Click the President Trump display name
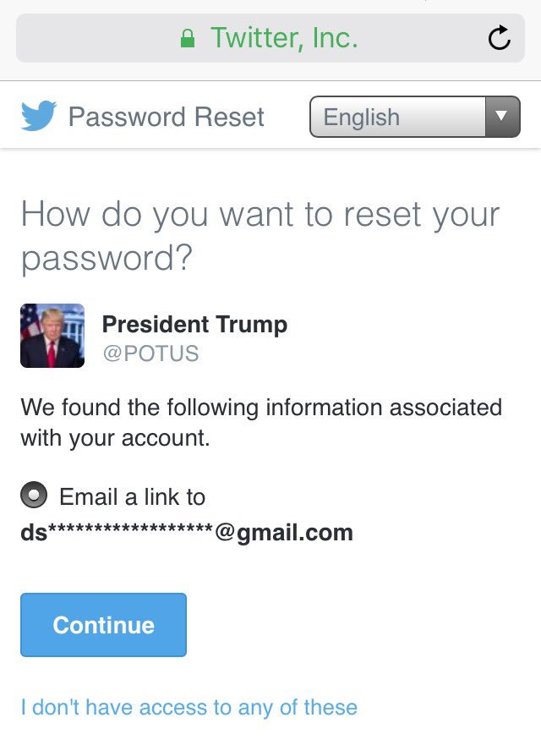 coord(194,324)
